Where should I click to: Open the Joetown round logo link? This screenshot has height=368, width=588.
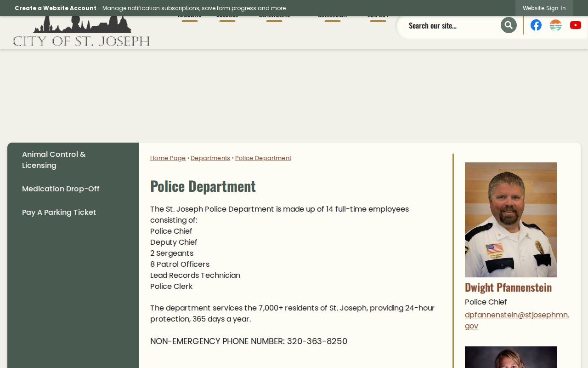(x=556, y=25)
